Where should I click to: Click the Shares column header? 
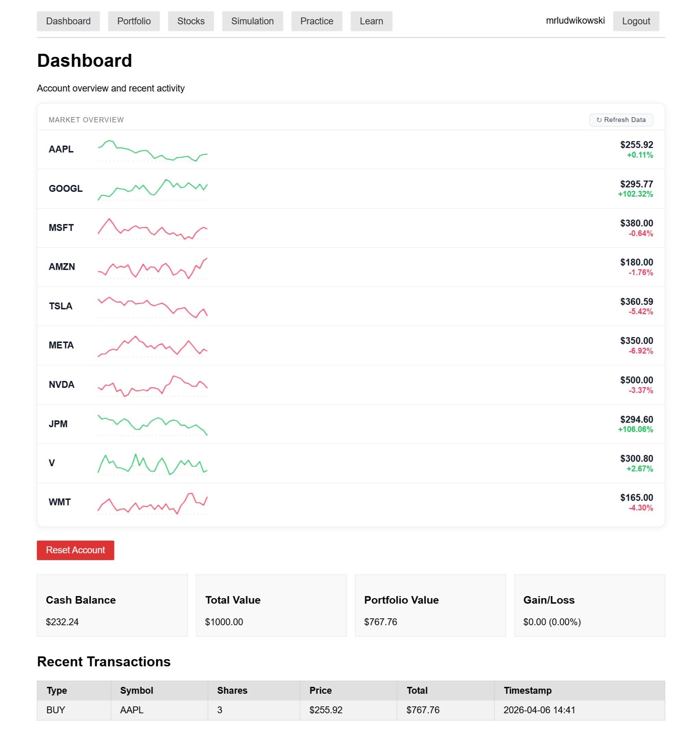[x=254, y=691]
